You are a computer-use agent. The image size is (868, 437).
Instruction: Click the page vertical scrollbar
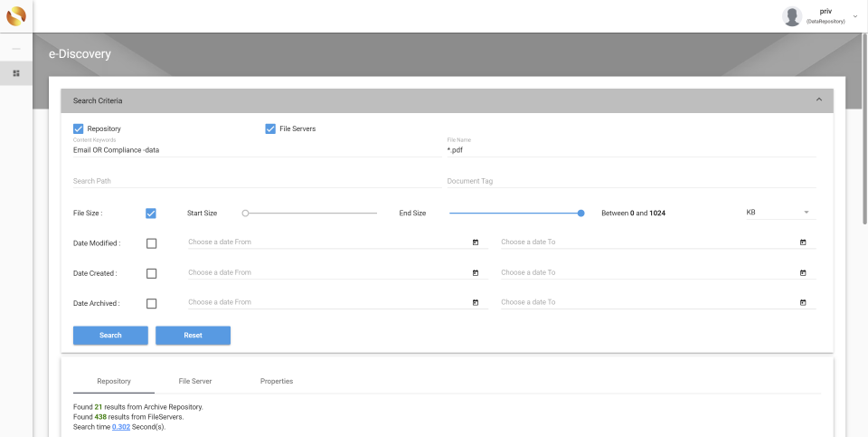(865, 128)
